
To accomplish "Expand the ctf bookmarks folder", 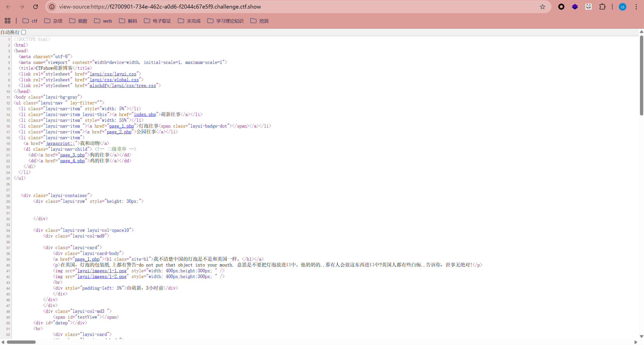I will pyautogui.click(x=30, y=21).
